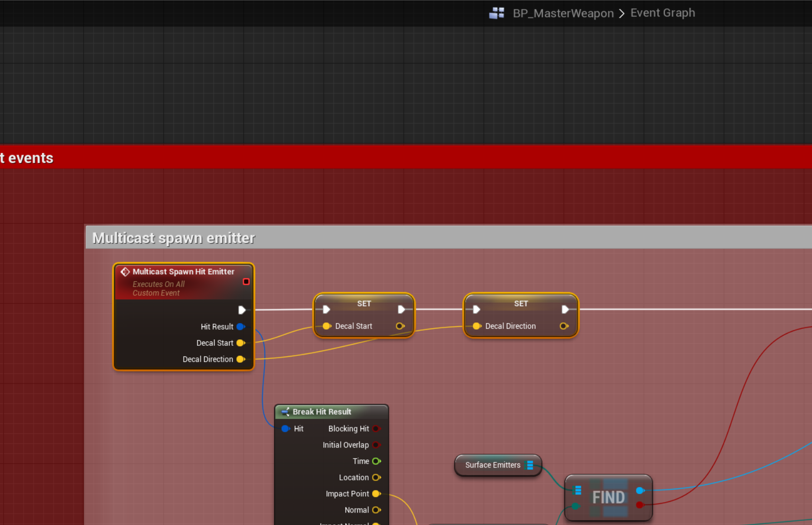Image resolution: width=812 pixels, height=525 pixels.
Task: Click the breadcrumb chevron after BP_MasterWeapon
Action: click(x=622, y=14)
